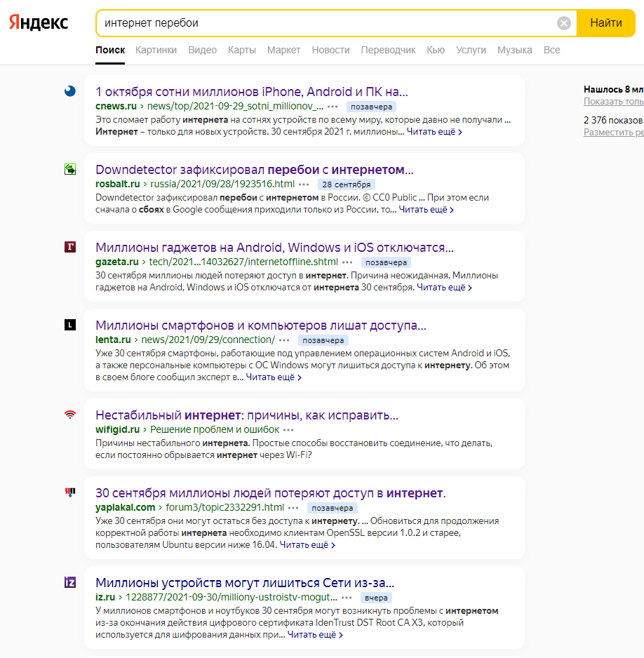The height and width of the screenshot is (658, 644).
Task: Open '30 сентября миллионы людей потеряют доступ' result
Action: pos(271,493)
